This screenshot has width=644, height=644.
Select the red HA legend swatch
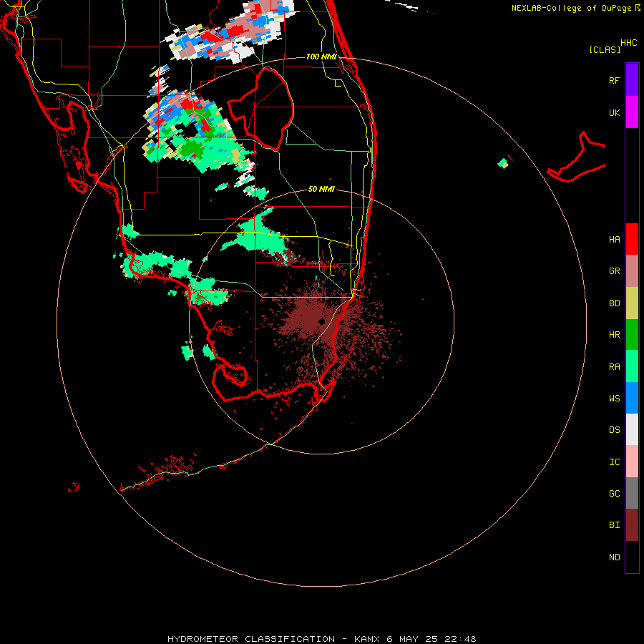tap(632, 239)
